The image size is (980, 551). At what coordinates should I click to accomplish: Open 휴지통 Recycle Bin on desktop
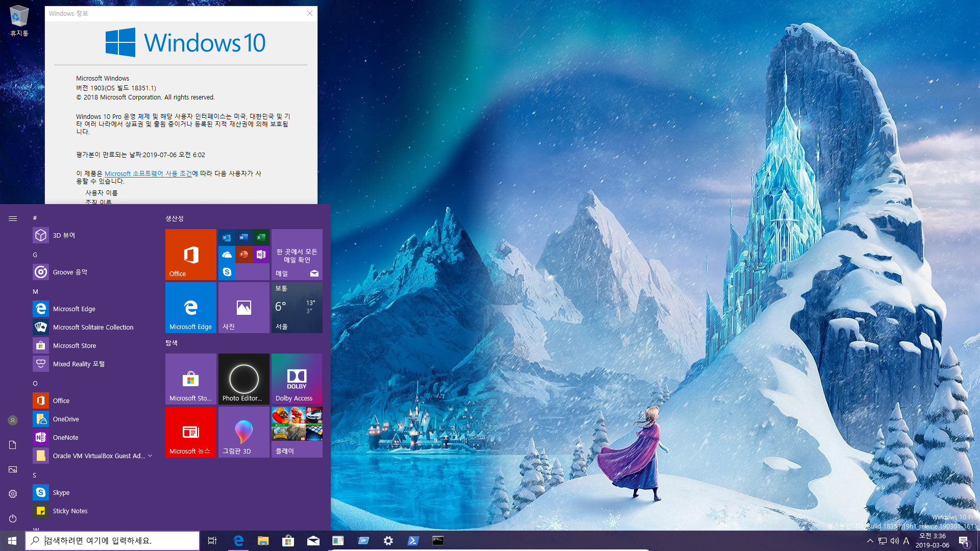tap(19, 21)
